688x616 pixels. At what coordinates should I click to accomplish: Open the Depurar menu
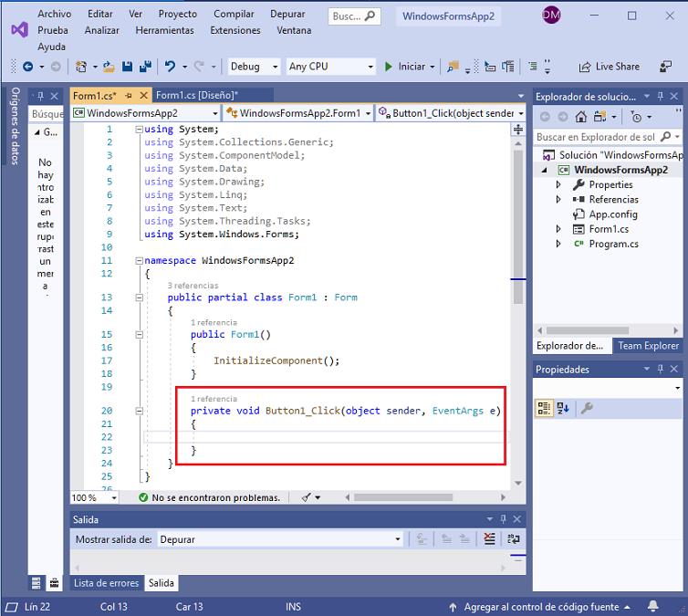click(x=287, y=14)
